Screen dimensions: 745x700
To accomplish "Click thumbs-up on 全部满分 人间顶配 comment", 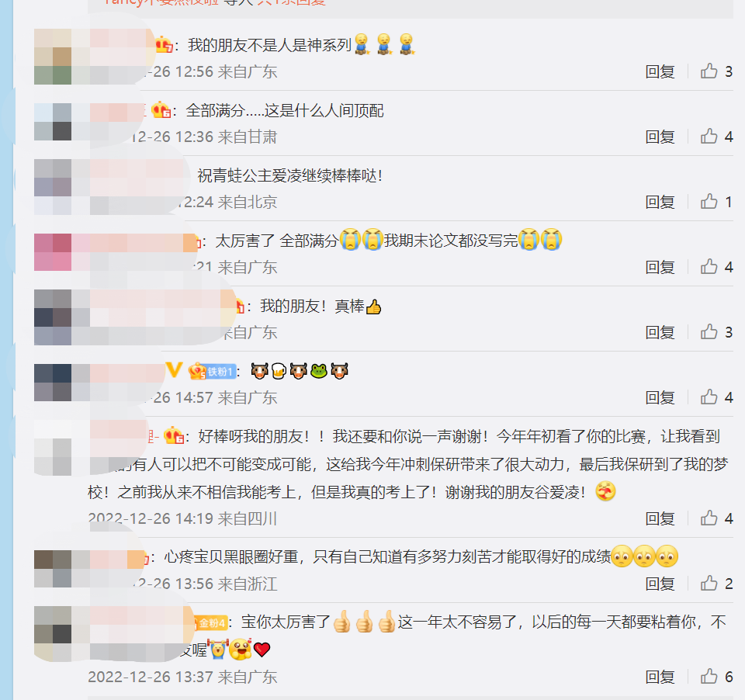I will (x=709, y=137).
